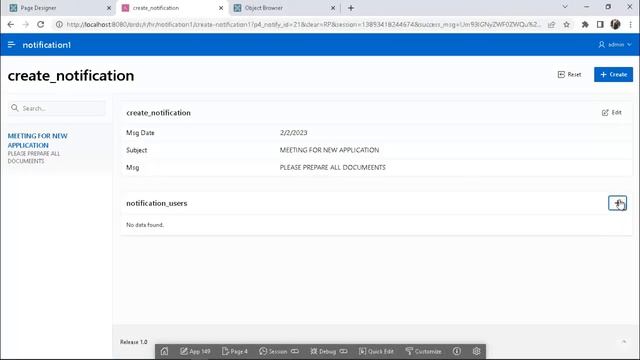The height and width of the screenshot is (360, 640).
Task: Click the Subject value text
Action: [x=329, y=150]
